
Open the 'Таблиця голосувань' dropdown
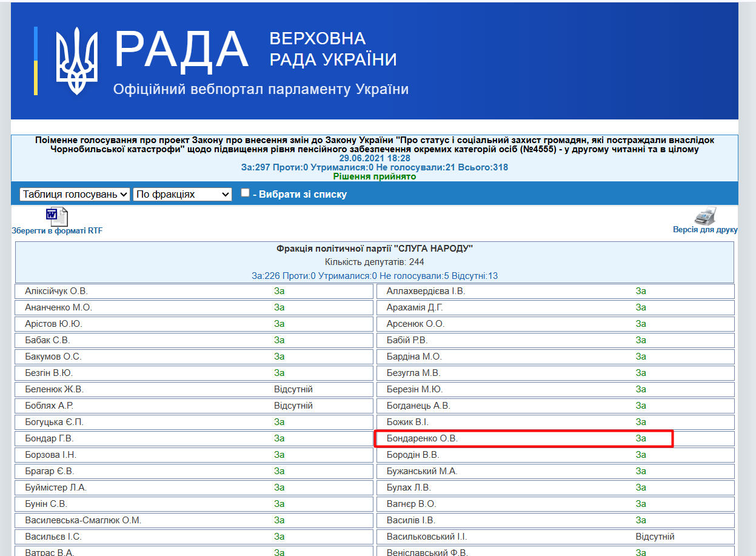coord(75,194)
